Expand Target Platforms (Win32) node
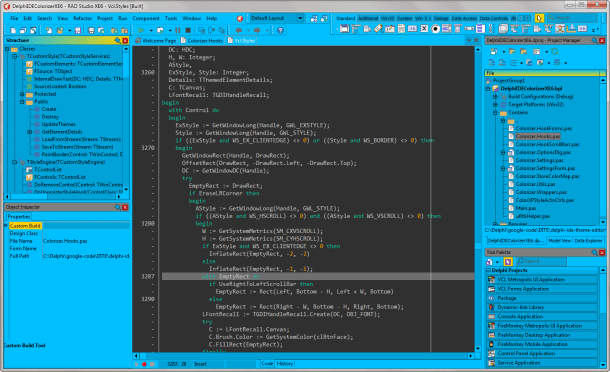Viewport: 610px width, 372px height. pos(495,105)
